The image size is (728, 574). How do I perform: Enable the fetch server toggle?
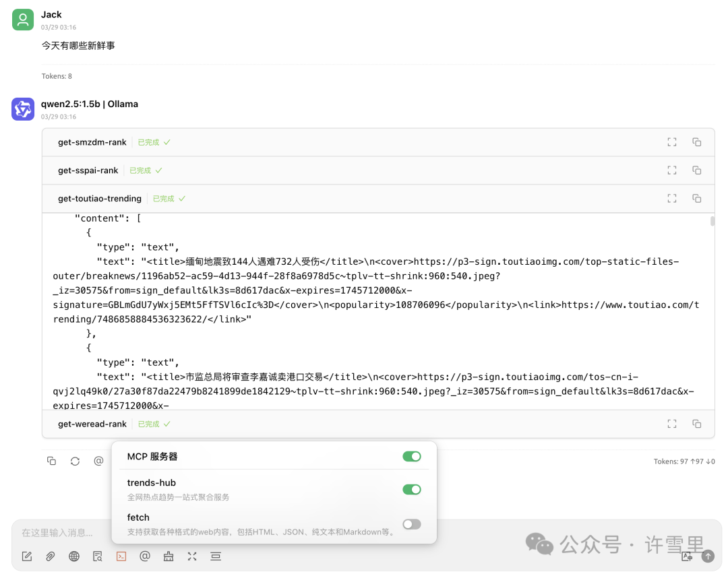(412, 524)
